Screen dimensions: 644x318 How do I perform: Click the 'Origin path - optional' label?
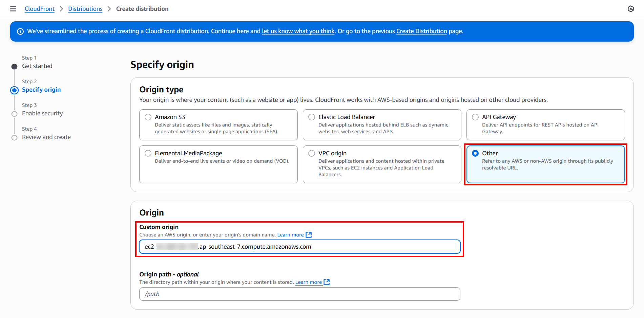point(169,274)
